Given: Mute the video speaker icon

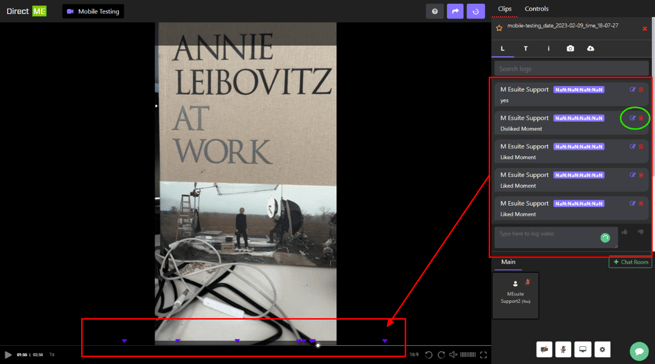Looking at the screenshot, I should (453, 355).
